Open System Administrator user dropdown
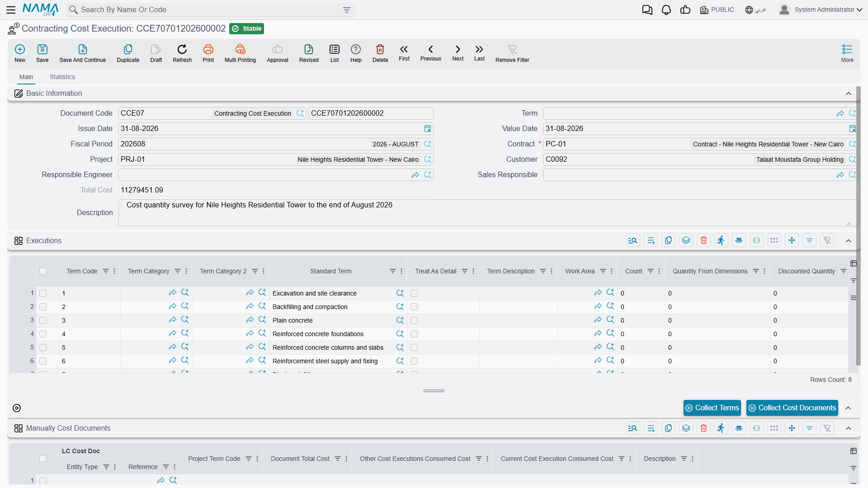 point(821,10)
